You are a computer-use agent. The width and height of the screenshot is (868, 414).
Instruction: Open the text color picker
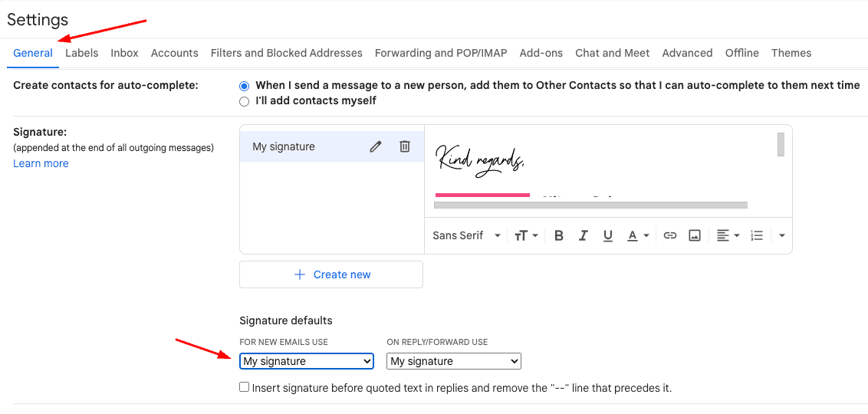[x=638, y=235]
